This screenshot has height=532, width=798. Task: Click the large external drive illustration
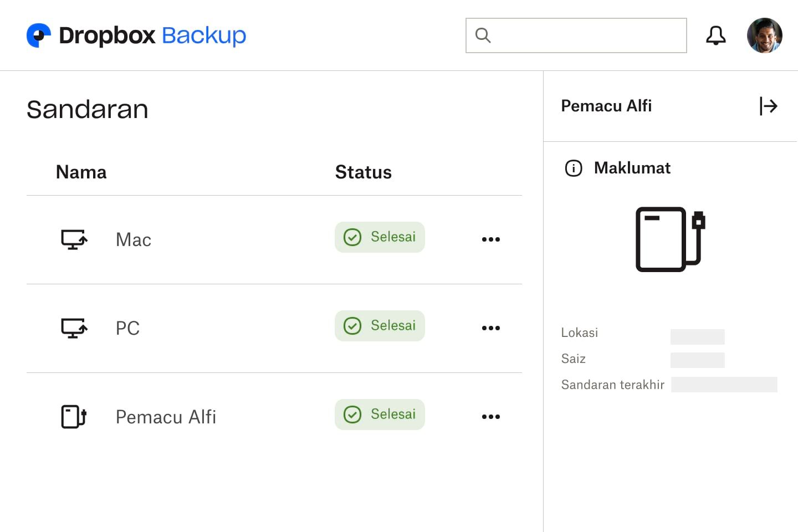(x=670, y=239)
